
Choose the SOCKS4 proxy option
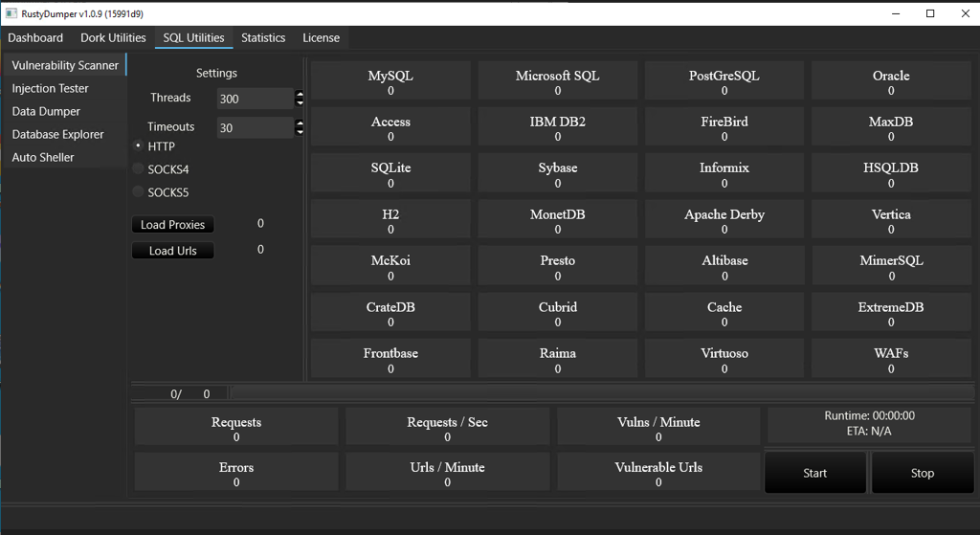point(139,169)
